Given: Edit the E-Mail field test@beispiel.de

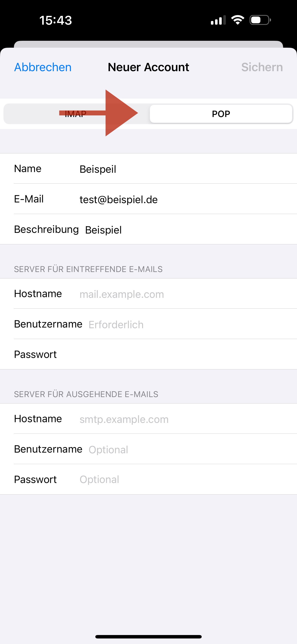Looking at the screenshot, I should coord(175,199).
